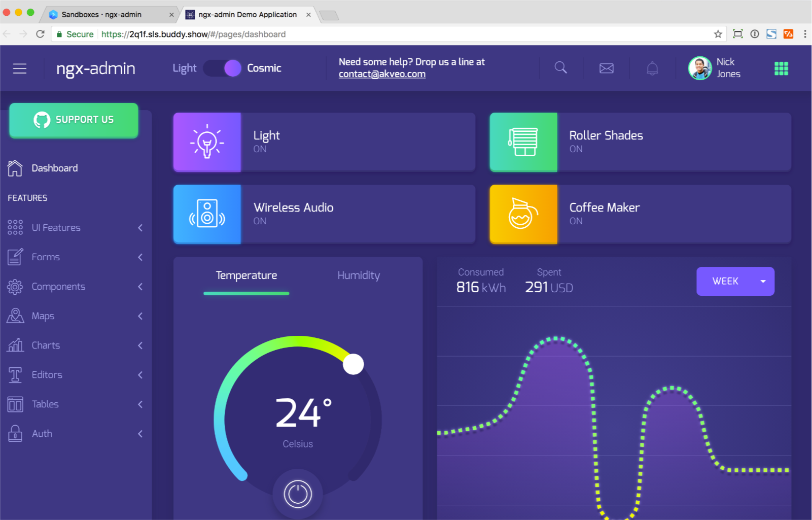Click the 816 kWh consumed value
Image resolution: width=812 pixels, height=520 pixels.
click(481, 288)
